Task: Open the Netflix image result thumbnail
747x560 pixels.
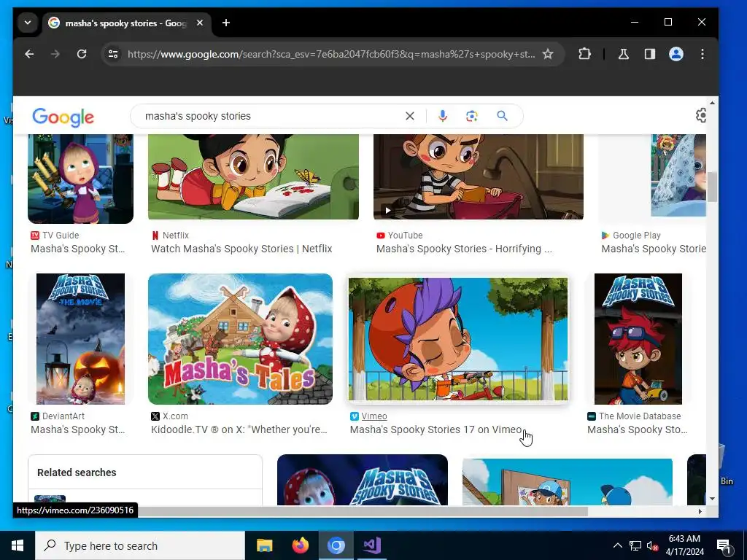Action: [253, 176]
